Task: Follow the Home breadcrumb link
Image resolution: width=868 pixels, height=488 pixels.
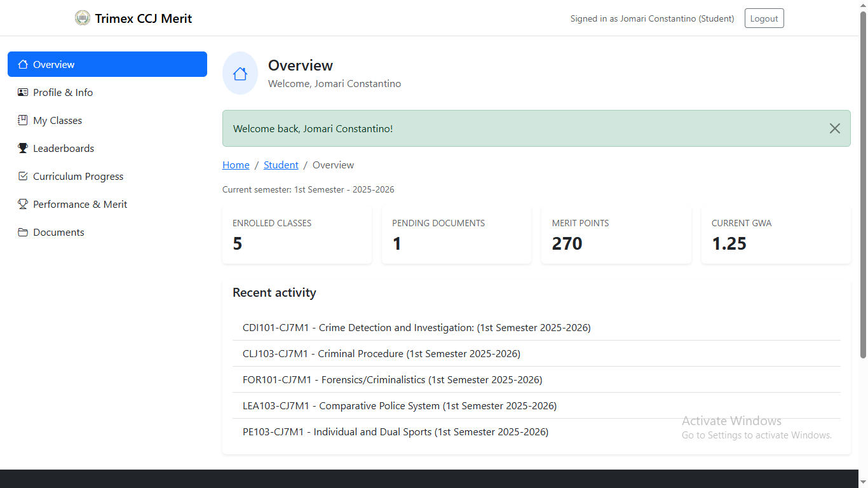Action: point(236,165)
